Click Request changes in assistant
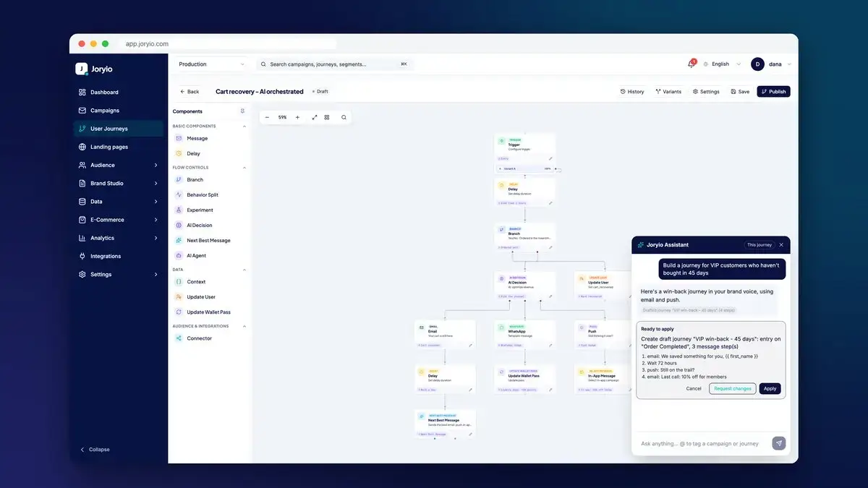This screenshot has height=488, width=868. tap(733, 388)
